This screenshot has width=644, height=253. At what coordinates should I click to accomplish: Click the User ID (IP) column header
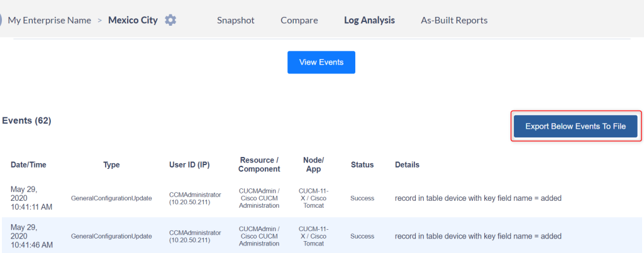tap(189, 165)
